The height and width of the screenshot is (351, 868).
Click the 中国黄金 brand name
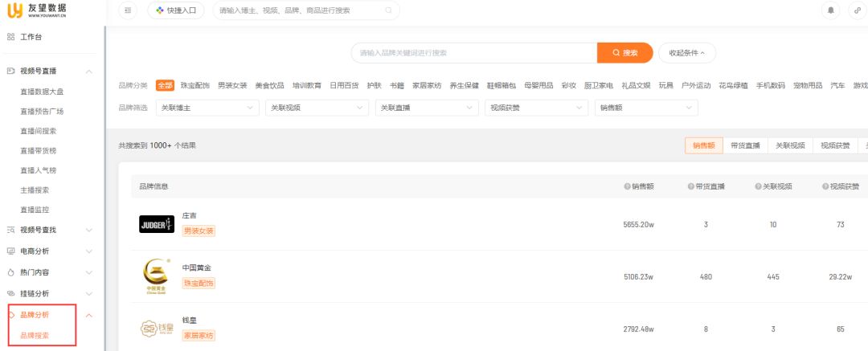coord(197,267)
